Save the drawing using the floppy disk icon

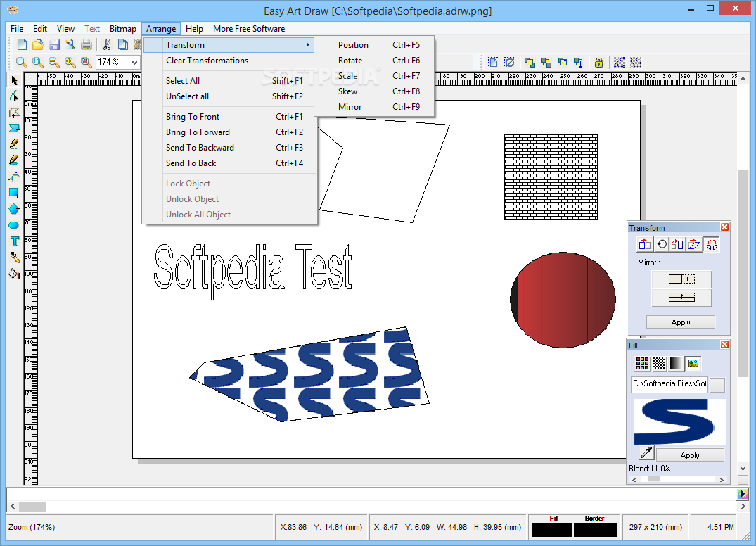pos(54,45)
